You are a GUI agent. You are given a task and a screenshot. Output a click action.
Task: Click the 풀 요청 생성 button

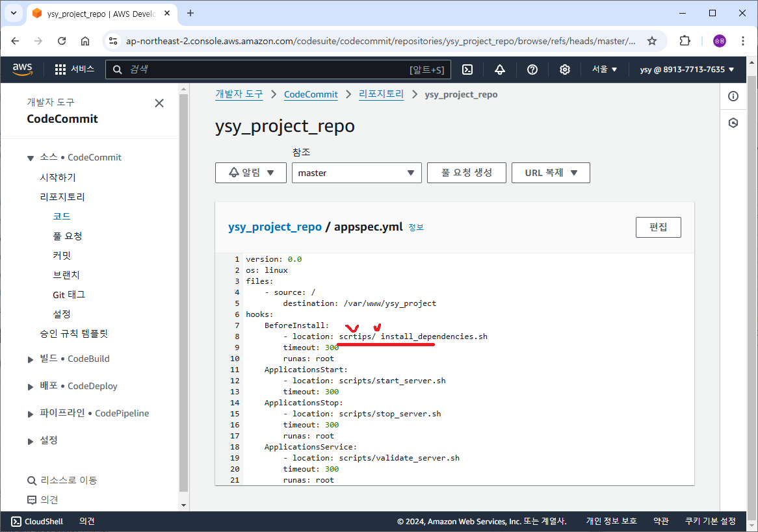point(467,173)
